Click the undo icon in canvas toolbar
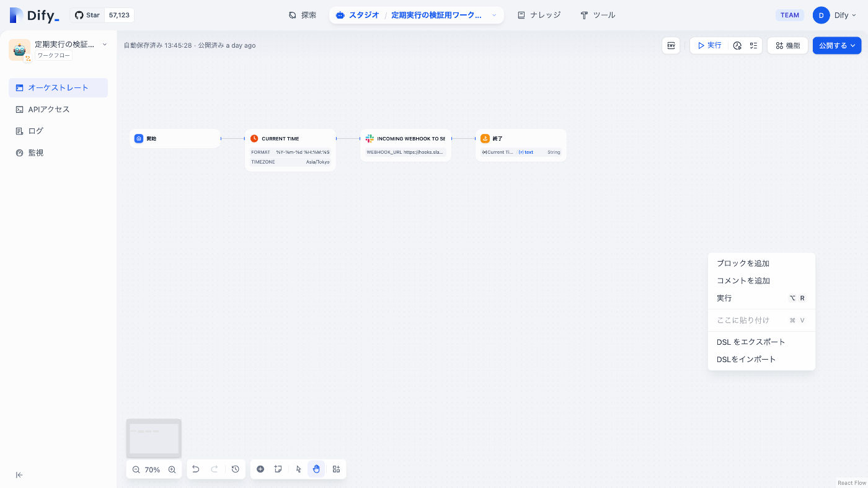Image resolution: width=868 pixels, height=488 pixels. 195,469
